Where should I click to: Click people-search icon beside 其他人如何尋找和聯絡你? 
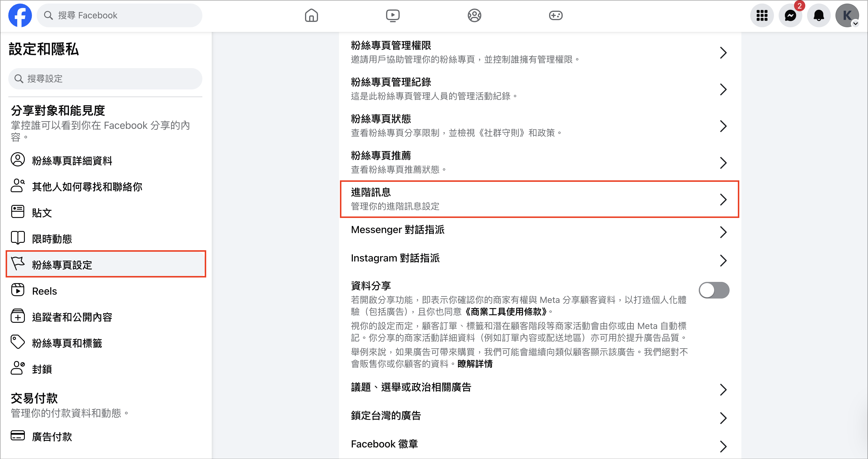coord(17,185)
